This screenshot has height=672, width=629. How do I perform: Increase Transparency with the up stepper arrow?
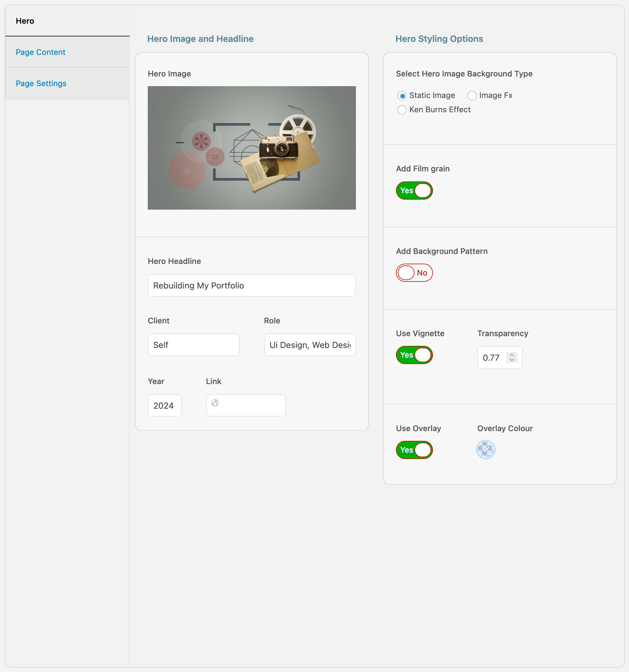pyautogui.click(x=512, y=355)
